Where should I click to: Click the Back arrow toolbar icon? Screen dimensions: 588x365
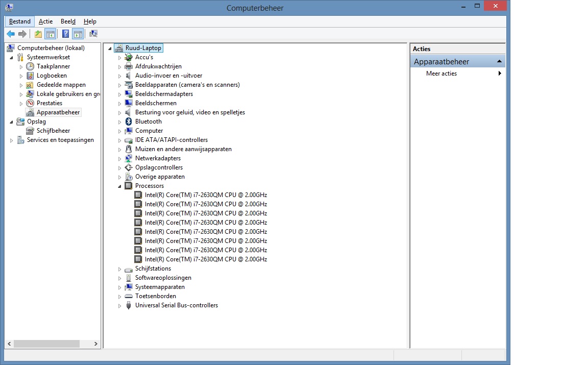pyautogui.click(x=11, y=34)
